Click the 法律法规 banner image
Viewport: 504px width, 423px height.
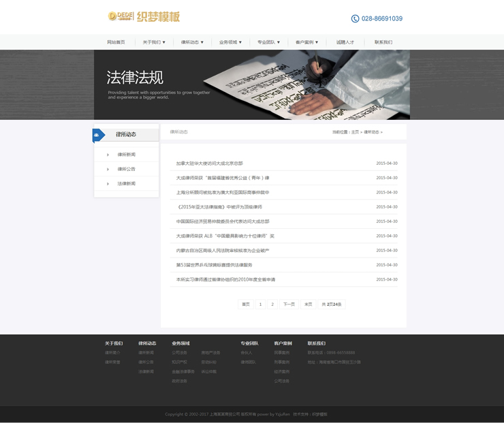tap(252, 84)
